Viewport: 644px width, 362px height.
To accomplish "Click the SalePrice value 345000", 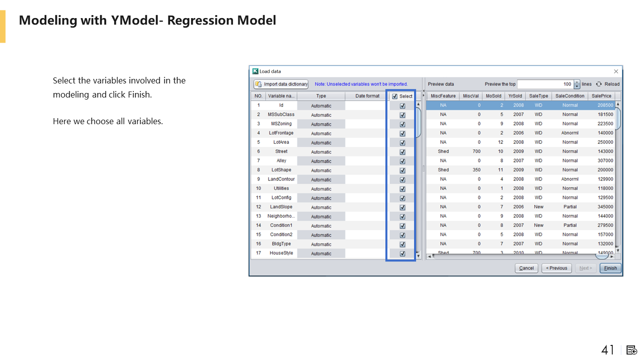I will pos(605,207).
